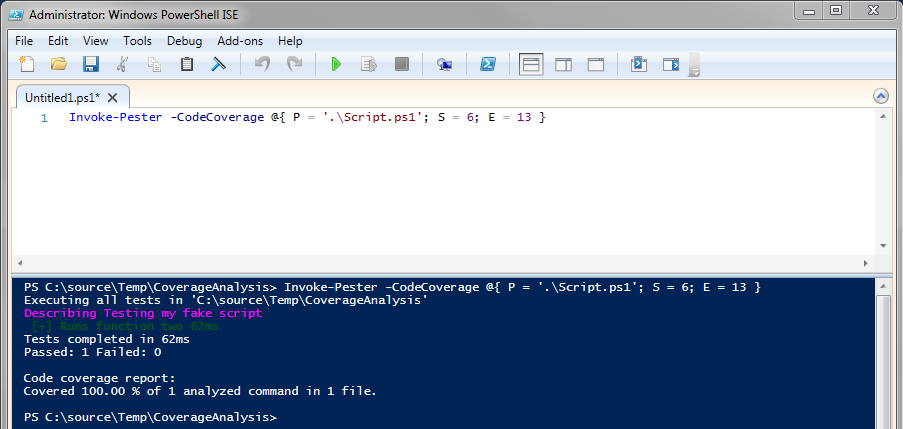Expand toolbar overflow options arrow
The image size is (903, 429).
(694, 72)
